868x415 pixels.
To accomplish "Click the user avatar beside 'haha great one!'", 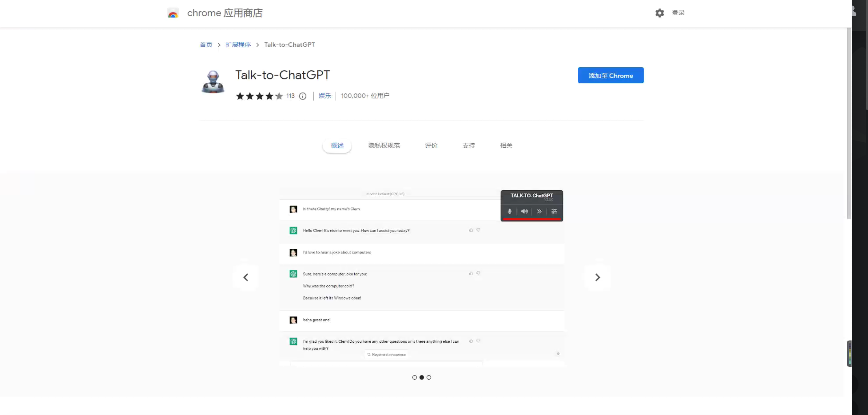I will coord(293,320).
